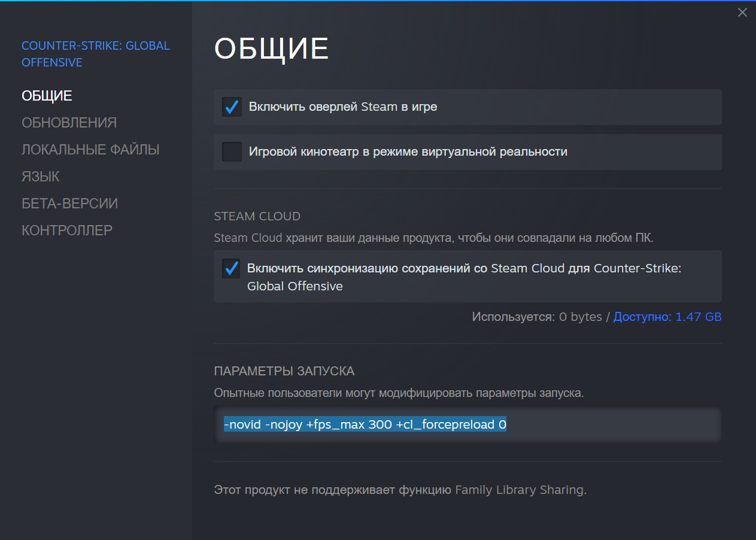Viewport: 756px width, 540px height.
Task: Click the STEAM CLOUD section heading
Action: pyautogui.click(x=257, y=216)
